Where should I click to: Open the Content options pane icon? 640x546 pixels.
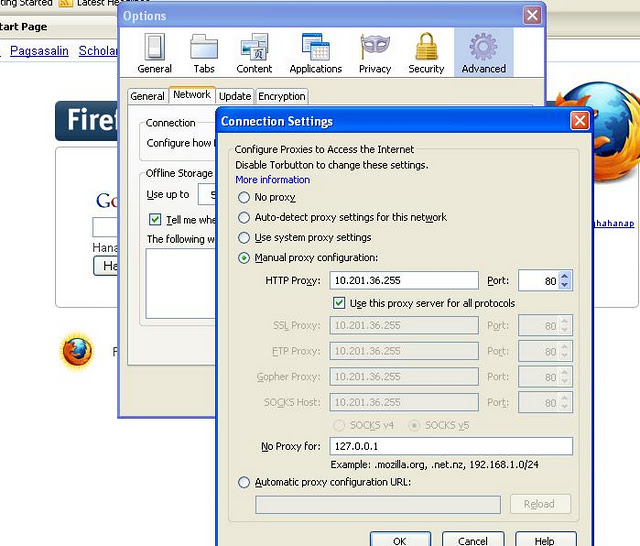click(254, 53)
